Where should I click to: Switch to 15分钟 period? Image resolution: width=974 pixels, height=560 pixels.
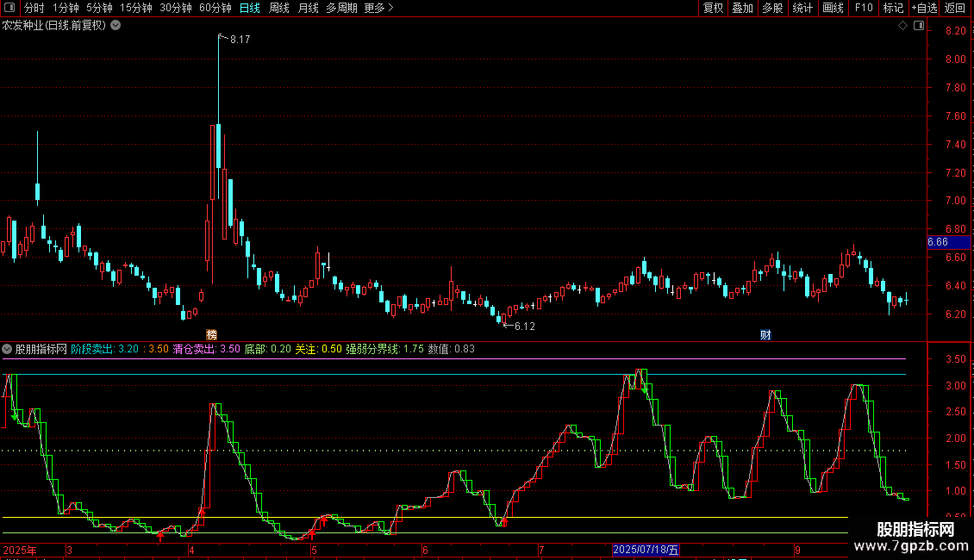pyautogui.click(x=136, y=8)
